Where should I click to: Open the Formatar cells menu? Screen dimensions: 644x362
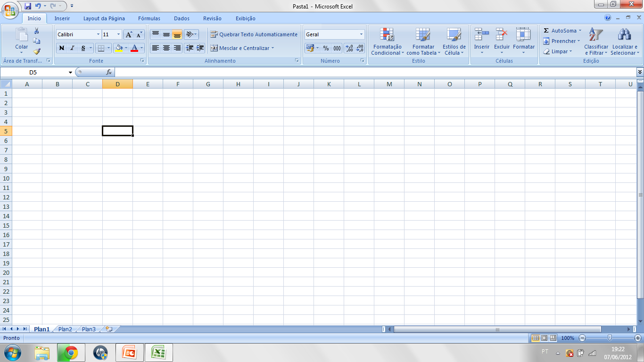click(x=524, y=41)
